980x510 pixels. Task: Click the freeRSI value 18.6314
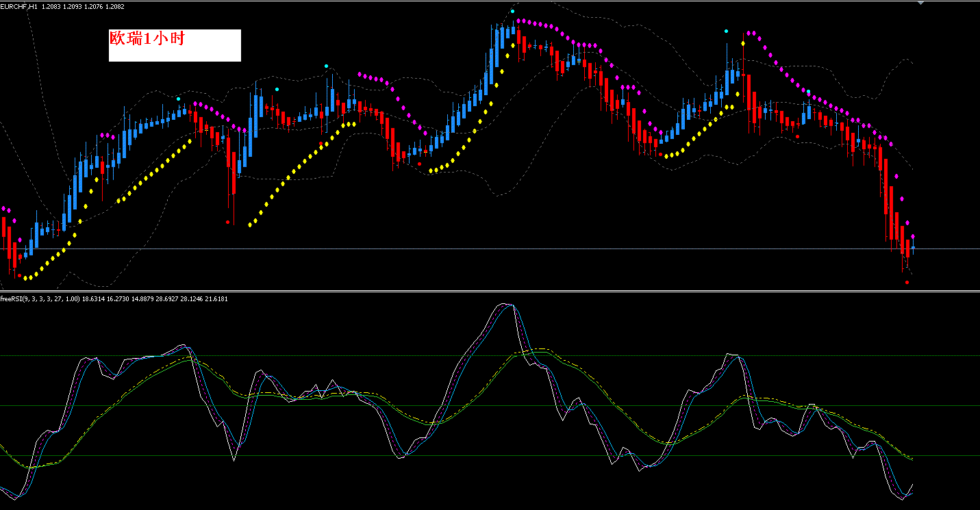pyautogui.click(x=93, y=299)
